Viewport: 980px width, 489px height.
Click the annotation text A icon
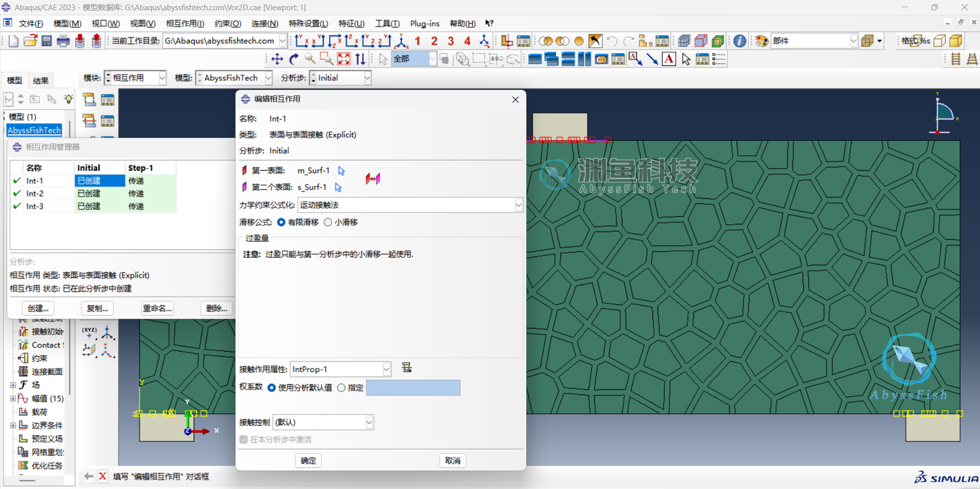(x=669, y=59)
